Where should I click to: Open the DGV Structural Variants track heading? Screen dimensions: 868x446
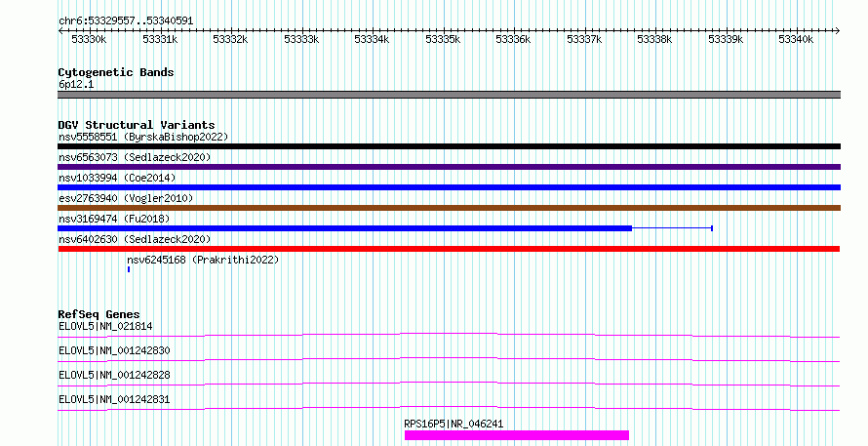click(137, 125)
